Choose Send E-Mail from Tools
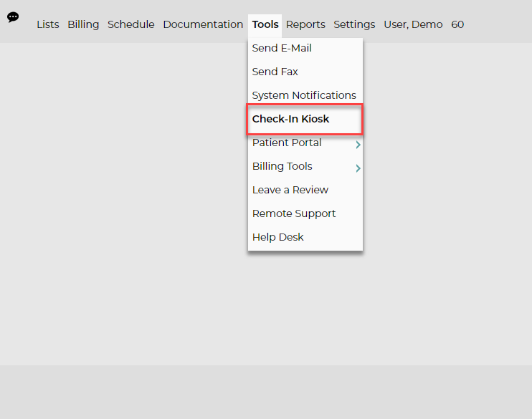 [305, 48]
